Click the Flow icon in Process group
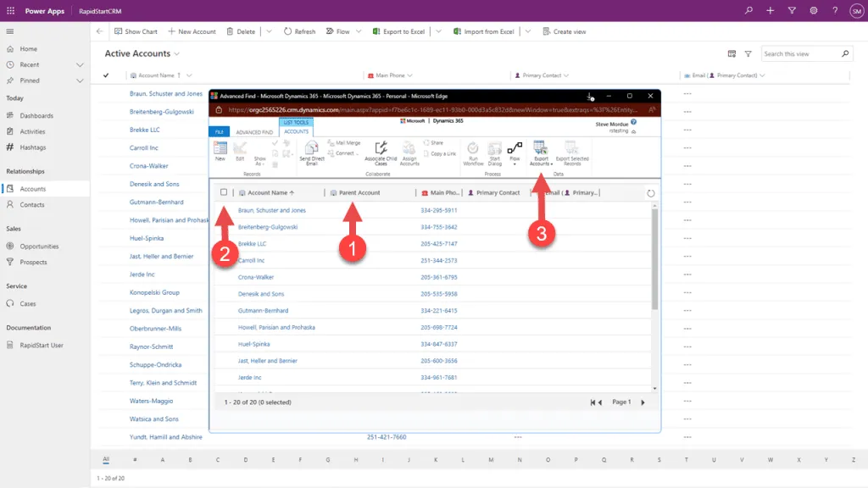868x488 pixels. [x=515, y=149]
